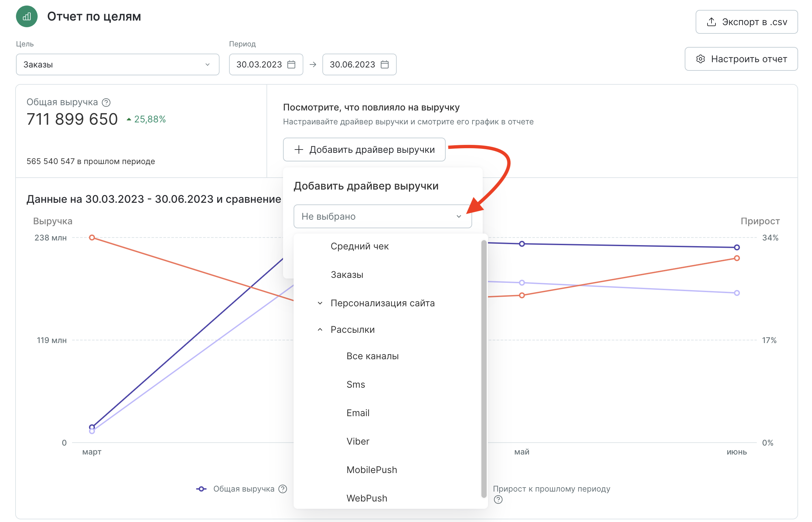Open the start date field 30.03.2023
Viewport: 812px width, 522px height.
[266, 65]
